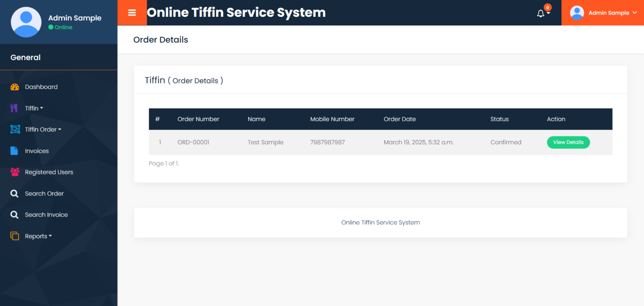The image size is (644, 306).
Task: Open Registered Users menu item
Action: (x=49, y=172)
